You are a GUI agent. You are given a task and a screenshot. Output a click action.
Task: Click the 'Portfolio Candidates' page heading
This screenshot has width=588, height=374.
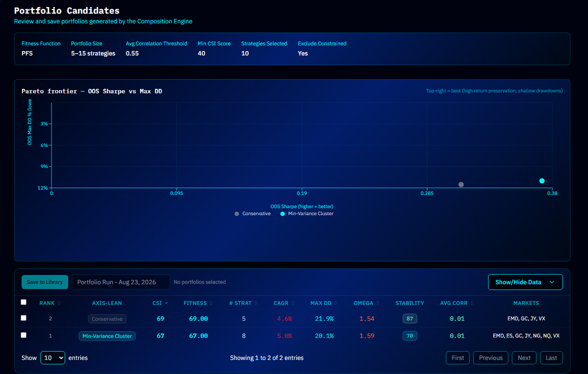pos(67,11)
